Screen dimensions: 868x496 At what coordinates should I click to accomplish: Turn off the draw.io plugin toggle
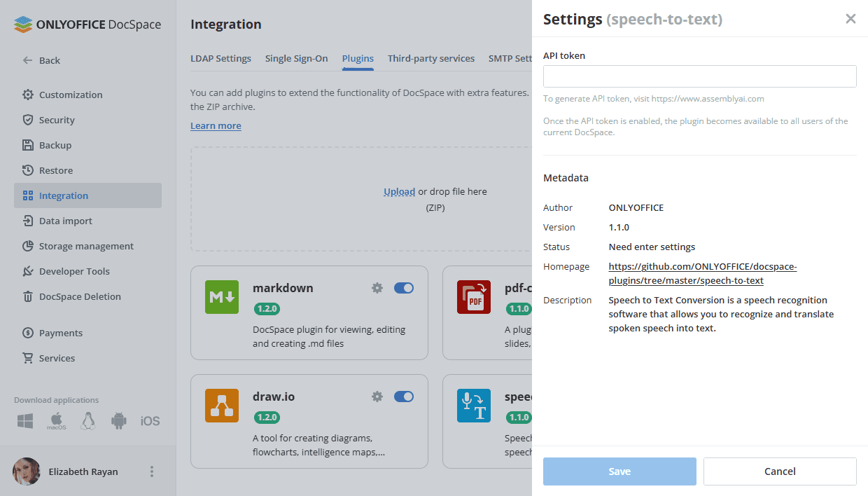(x=404, y=397)
